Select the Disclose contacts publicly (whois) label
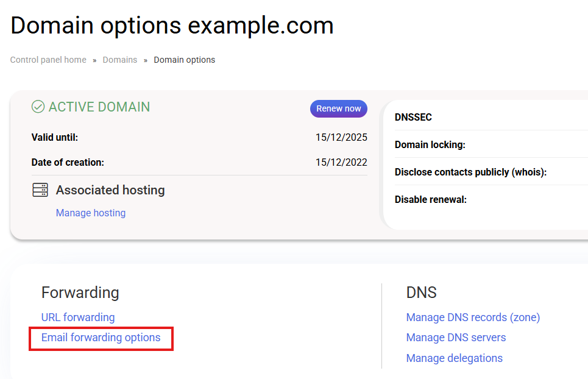Screen dimensions: 588x379 pos(470,172)
